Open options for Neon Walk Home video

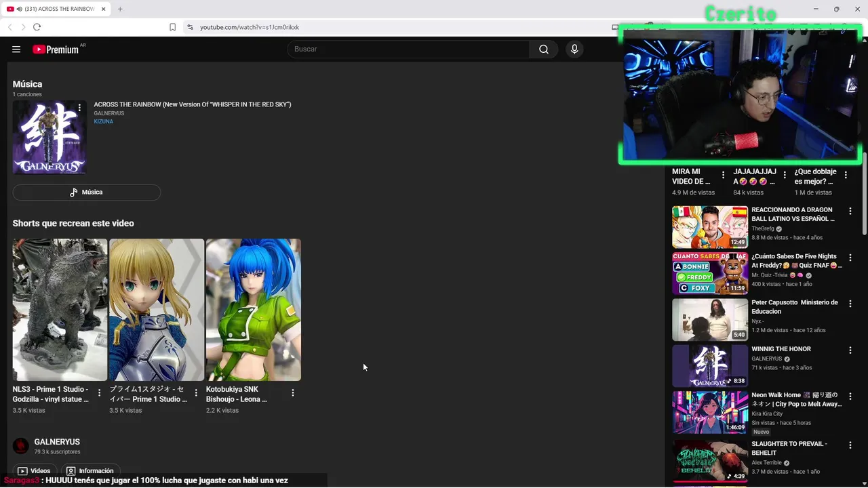point(850,396)
